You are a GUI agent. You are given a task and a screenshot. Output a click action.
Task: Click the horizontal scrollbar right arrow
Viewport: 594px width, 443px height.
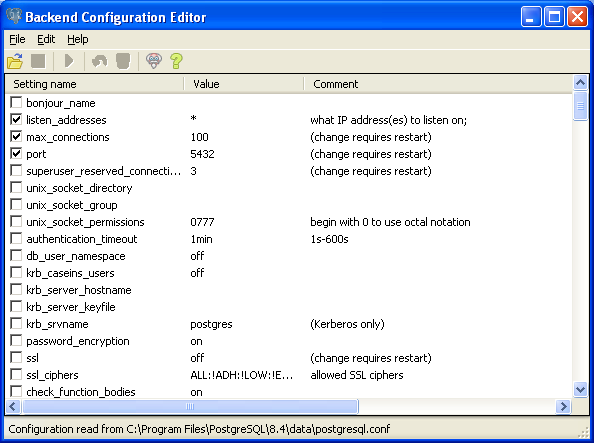click(564, 407)
